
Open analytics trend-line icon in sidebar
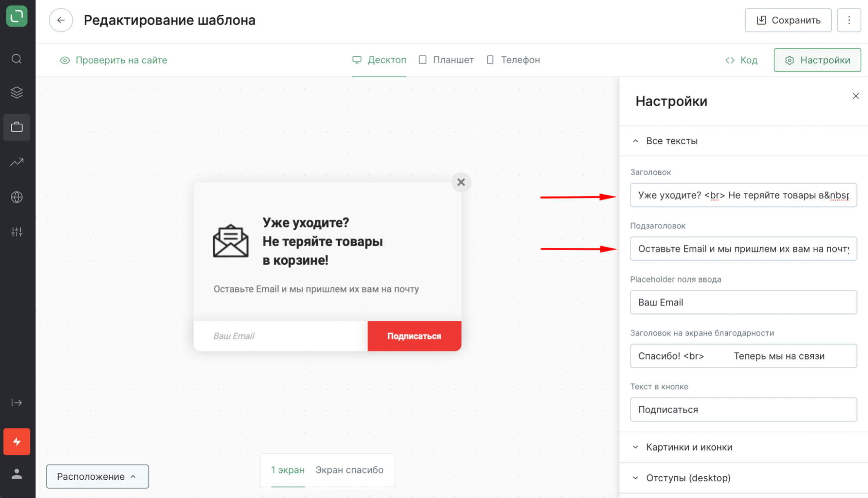point(17,162)
